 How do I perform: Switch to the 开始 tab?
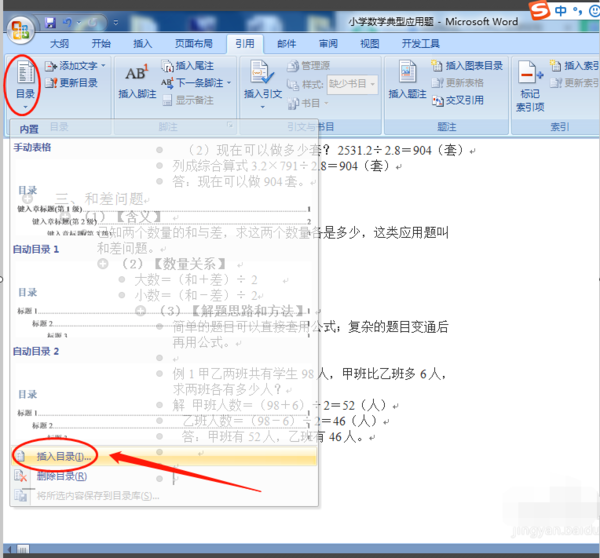[101, 44]
